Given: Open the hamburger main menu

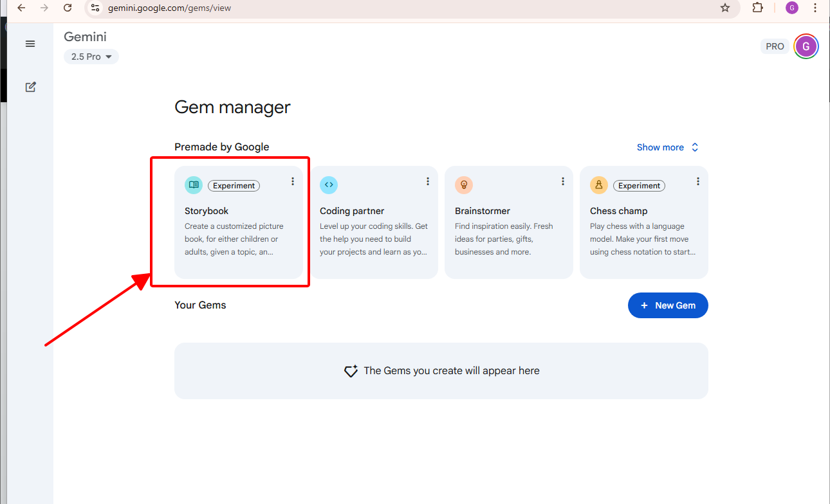Looking at the screenshot, I should (x=30, y=44).
